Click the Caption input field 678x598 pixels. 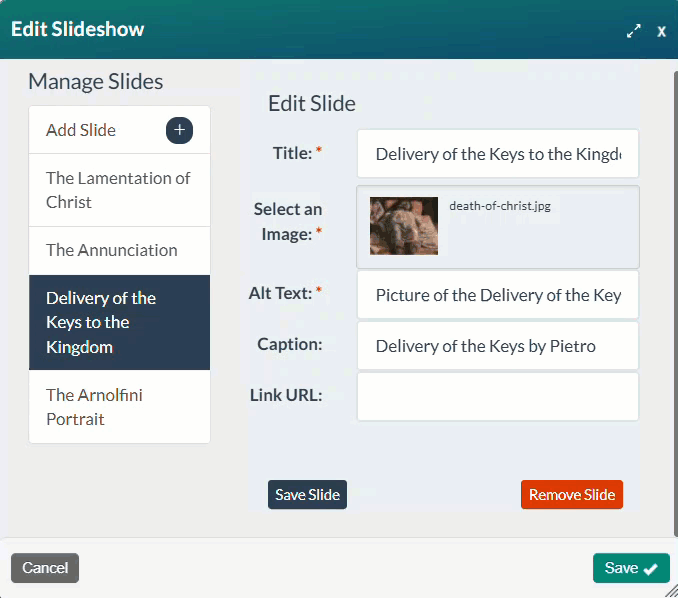(498, 346)
